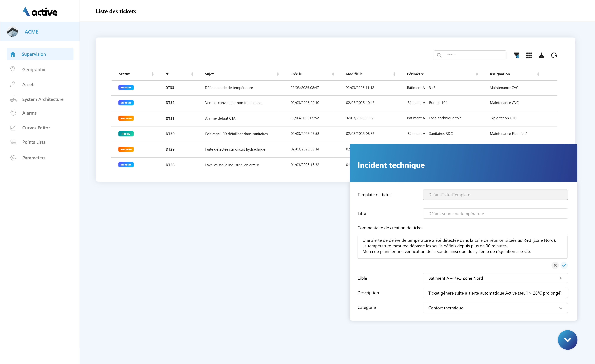Screen dimensions: 595x364
Task: Open the grid columns view icon
Action: [x=529, y=55]
